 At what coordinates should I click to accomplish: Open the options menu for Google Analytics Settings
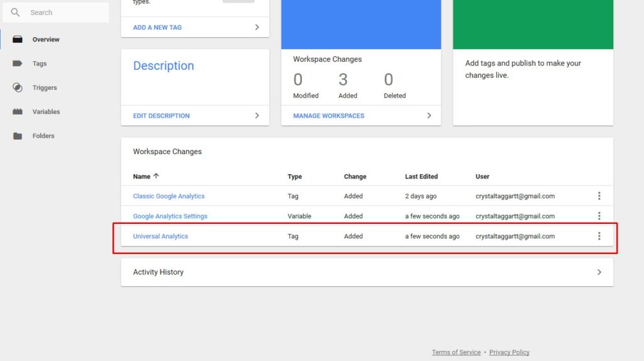point(599,216)
